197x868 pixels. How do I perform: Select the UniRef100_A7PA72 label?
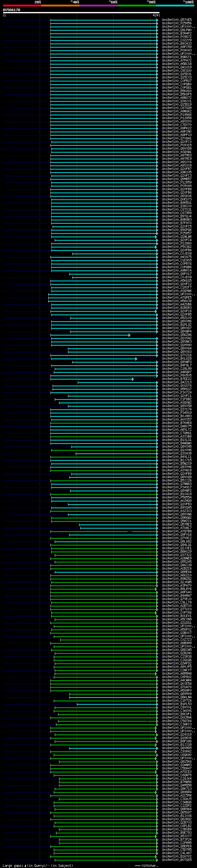[x=177, y=60]
